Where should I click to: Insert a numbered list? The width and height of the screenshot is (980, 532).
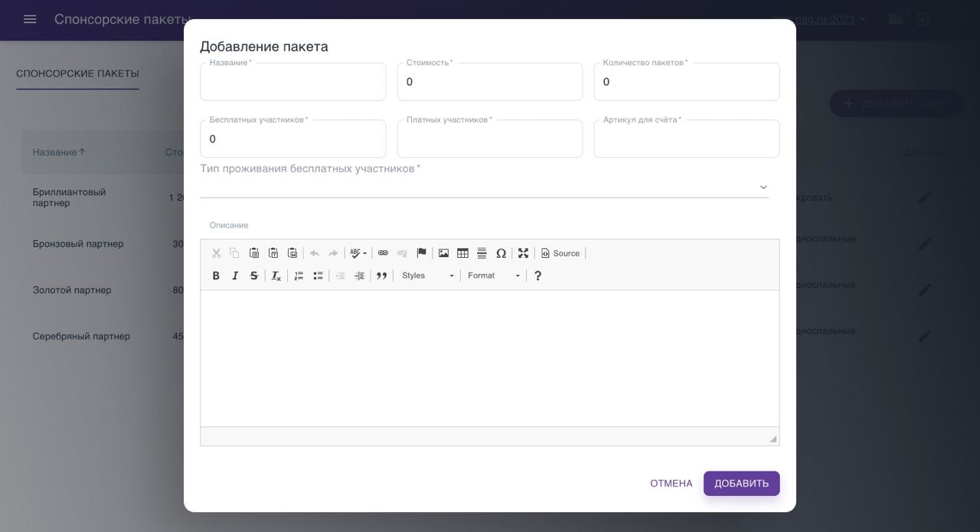coord(299,276)
